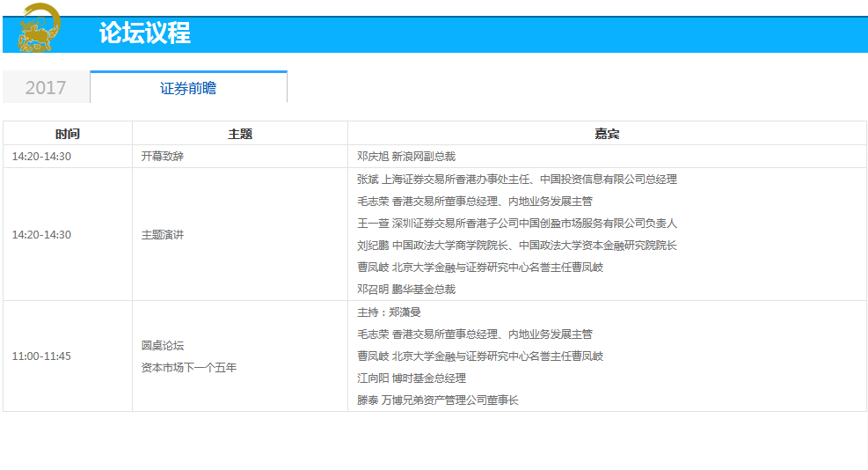The image size is (868, 470).
Task: Click 毛志荣 in the 圆桌论坛 guest list
Action: [x=475, y=334]
